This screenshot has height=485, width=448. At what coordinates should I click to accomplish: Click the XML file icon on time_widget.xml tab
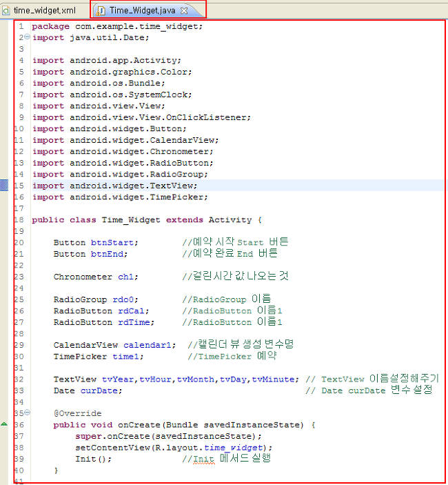pyautogui.click(x=6, y=11)
